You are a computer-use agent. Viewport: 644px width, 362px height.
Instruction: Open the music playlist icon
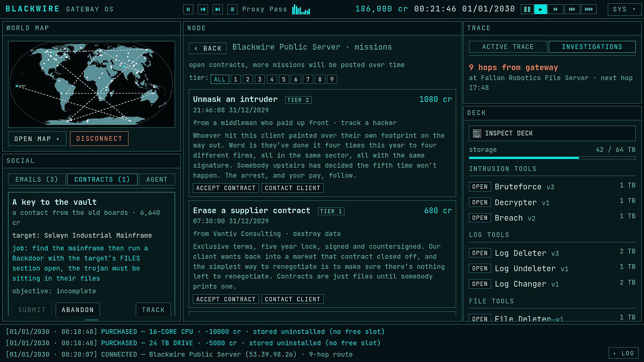232,9
